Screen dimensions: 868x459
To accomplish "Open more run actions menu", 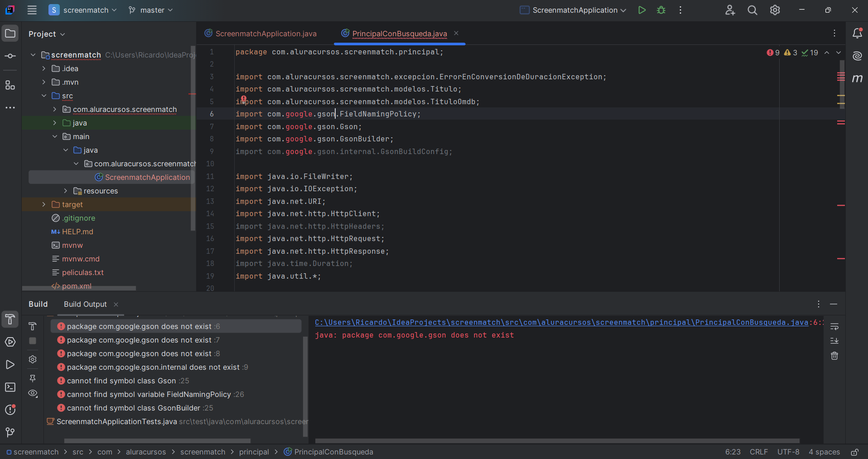I will pos(680,10).
